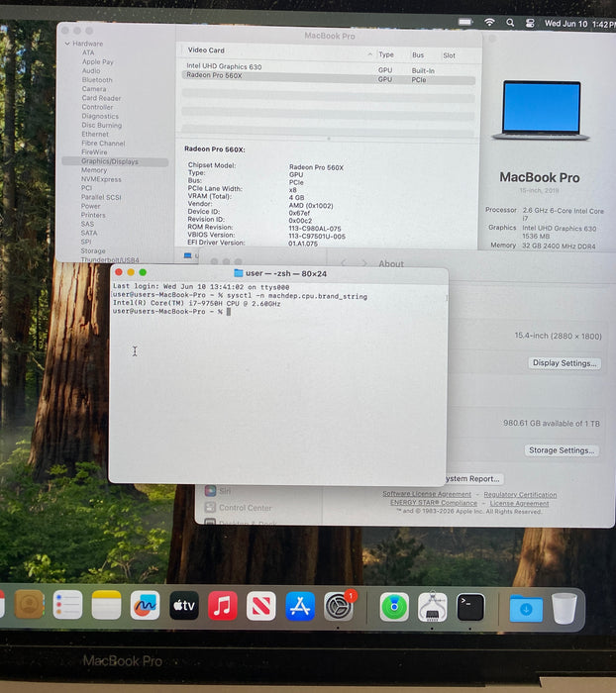Click VRAM (Total) 4 GB value
616x693 pixels.
point(296,198)
